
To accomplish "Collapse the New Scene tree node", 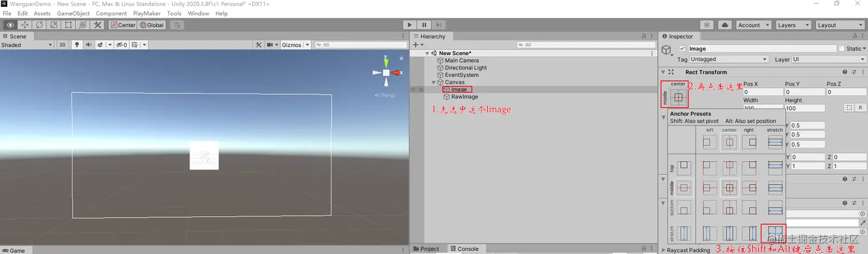I will point(427,53).
